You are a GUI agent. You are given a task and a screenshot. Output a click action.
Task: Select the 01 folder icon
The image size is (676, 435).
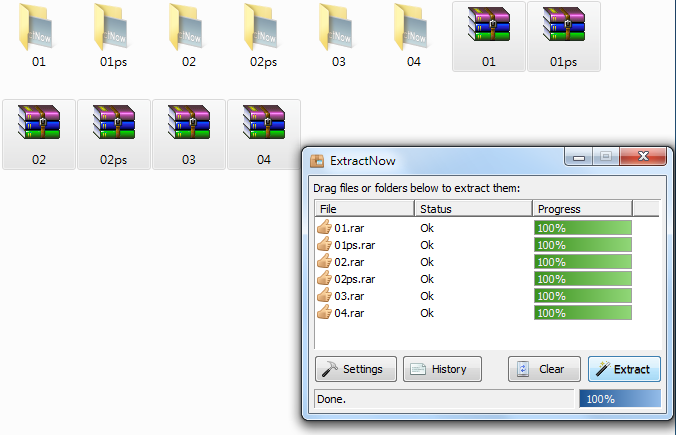pos(36,27)
